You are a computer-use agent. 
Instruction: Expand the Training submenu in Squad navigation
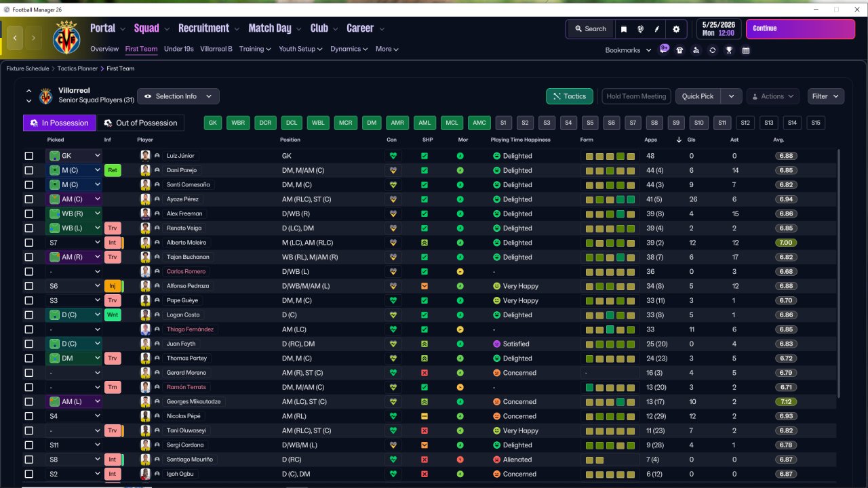tap(255, 49)
